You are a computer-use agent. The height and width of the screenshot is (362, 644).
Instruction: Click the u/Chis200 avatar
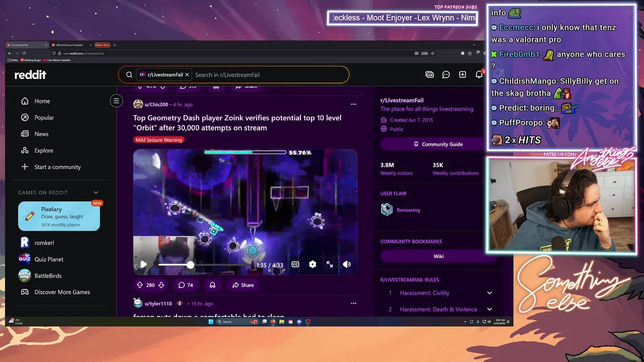pyautogui.click(x=138, y=104)
